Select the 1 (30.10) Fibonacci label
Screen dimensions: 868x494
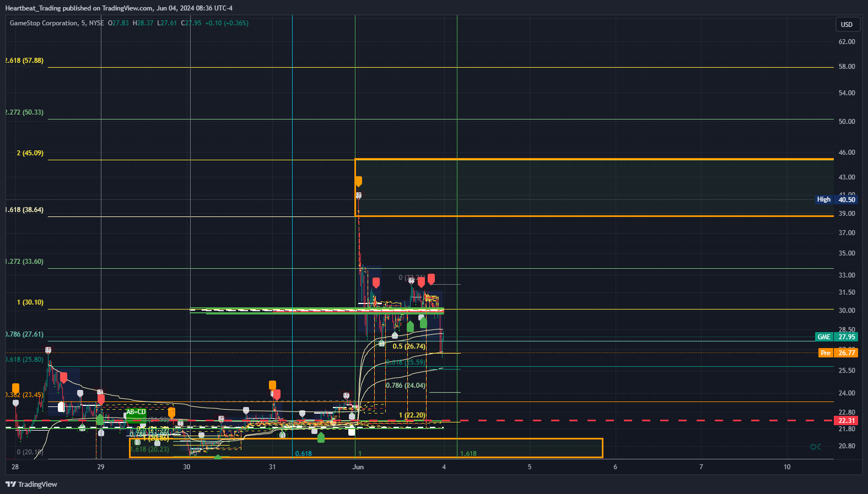30,302
